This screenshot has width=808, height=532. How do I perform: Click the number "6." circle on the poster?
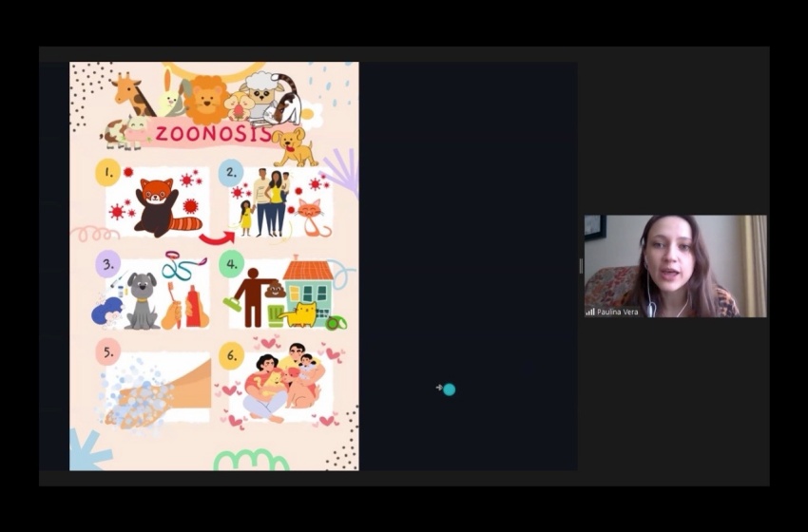(x=231, y=356)
